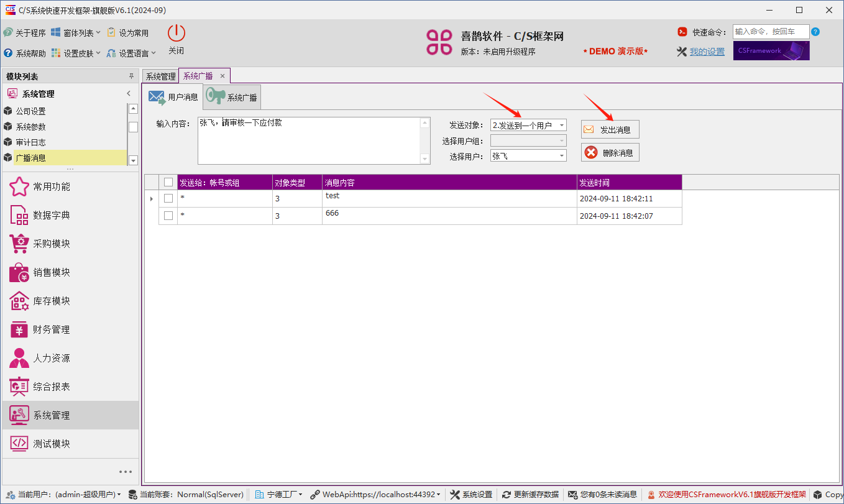
Task: Open 人力资源 module
Action: [x=70, y=358]
